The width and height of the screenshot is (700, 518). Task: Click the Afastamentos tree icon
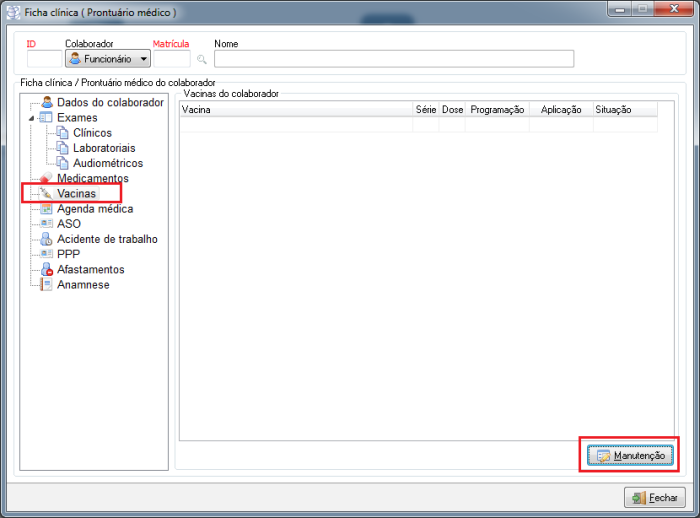coord(47,270)
